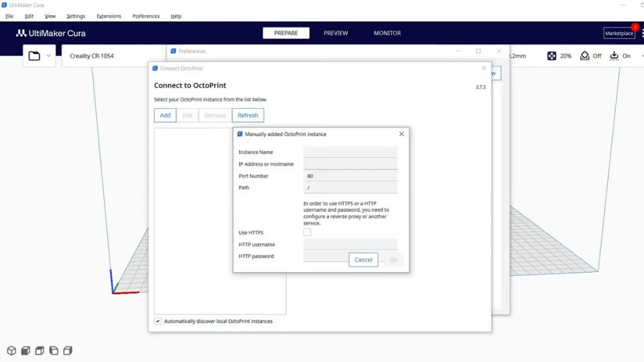
Task: Close the Manually added OctoPrint instance dialog
Action: click(401, 134)
